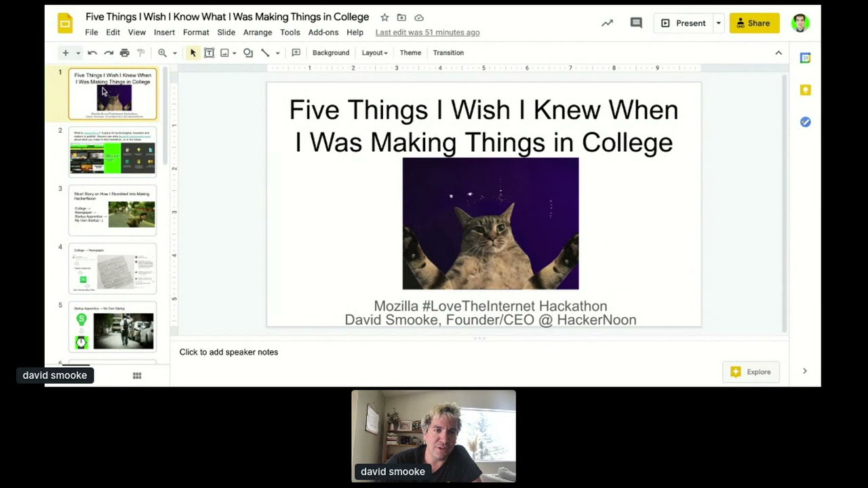
Task: Select slide 2 thumbnail
Action: click(113, 152)
